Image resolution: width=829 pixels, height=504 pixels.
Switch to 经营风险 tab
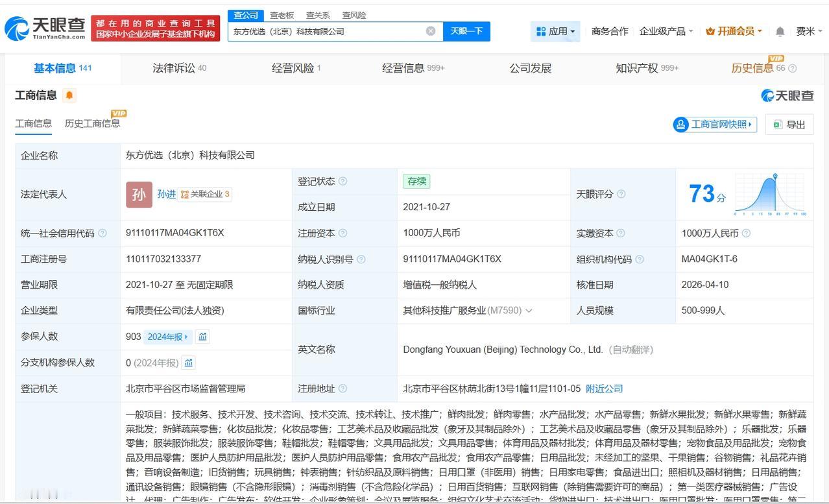[x=296, y=68]
